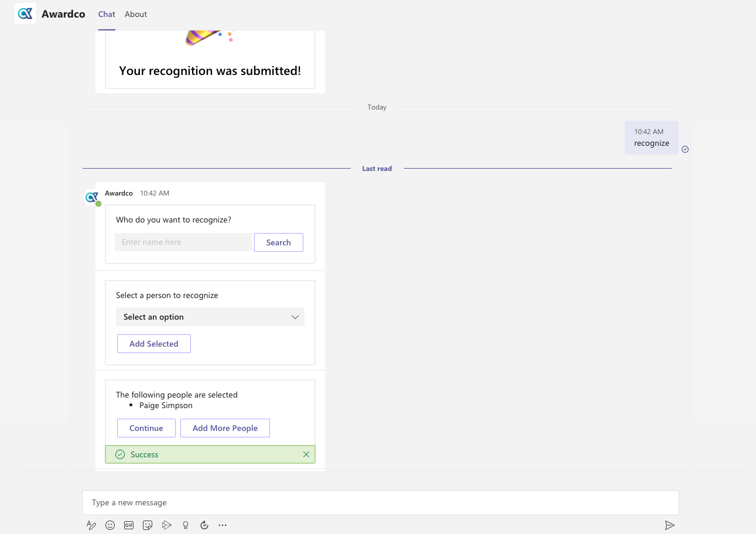The width and height of the screenshot is (756, 534).
Task: Open the emoji picker
Action: click(x=110, y=525)
